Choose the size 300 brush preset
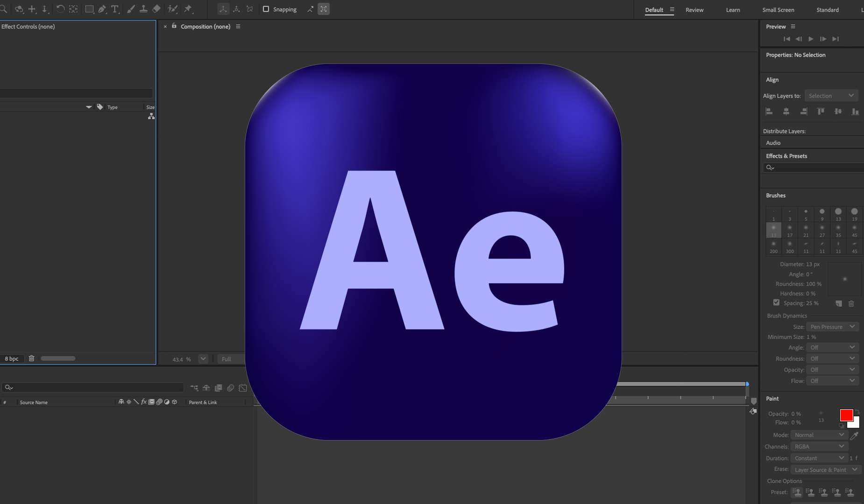The width and height of the screenshot is (864, 504). tap(790, 246)
